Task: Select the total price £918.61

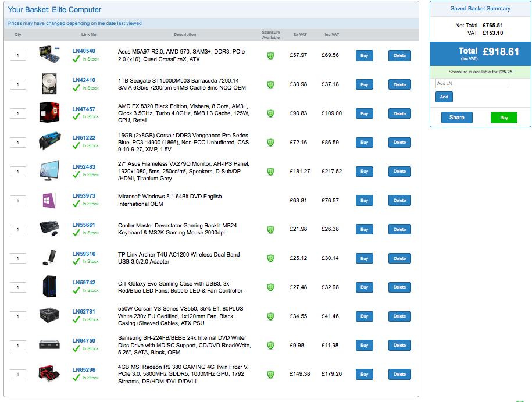Action: click(x=501, y=52)
